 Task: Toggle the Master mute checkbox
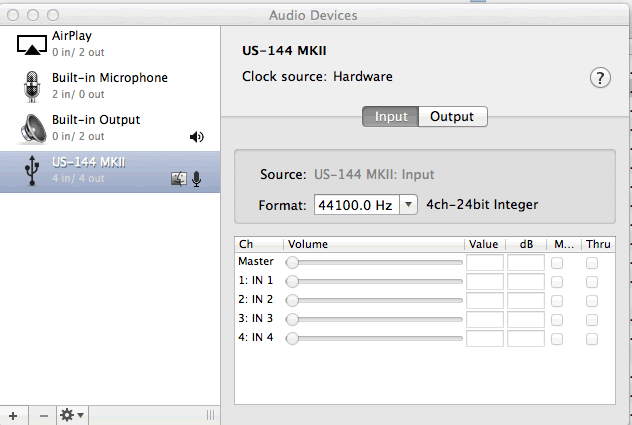[x=557, y=263]
